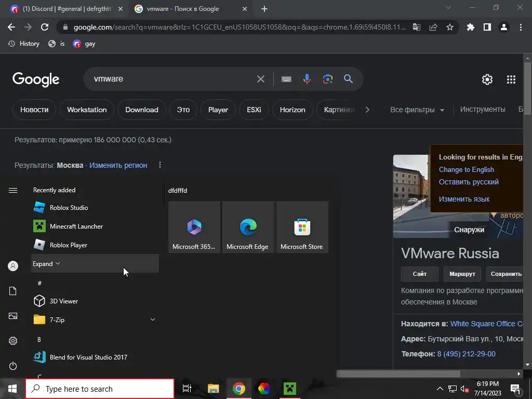This screenshot has width=532, height=399.
Task: Choose Оставить русский option
Action: point(469,182)
